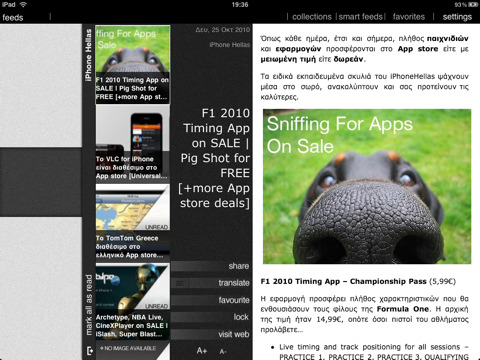Tap the battery indicator in status bar
The image size is (480, 360).
pyautogui.click(x=473, y=5)
